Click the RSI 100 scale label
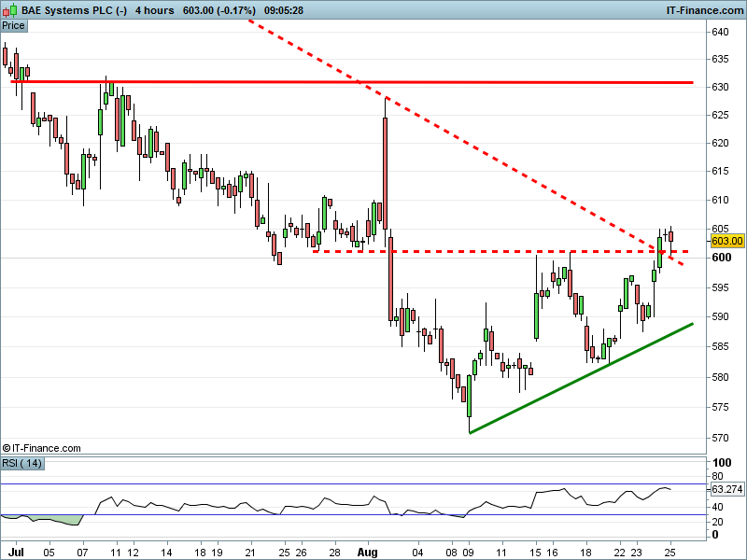 coord(721,462)
